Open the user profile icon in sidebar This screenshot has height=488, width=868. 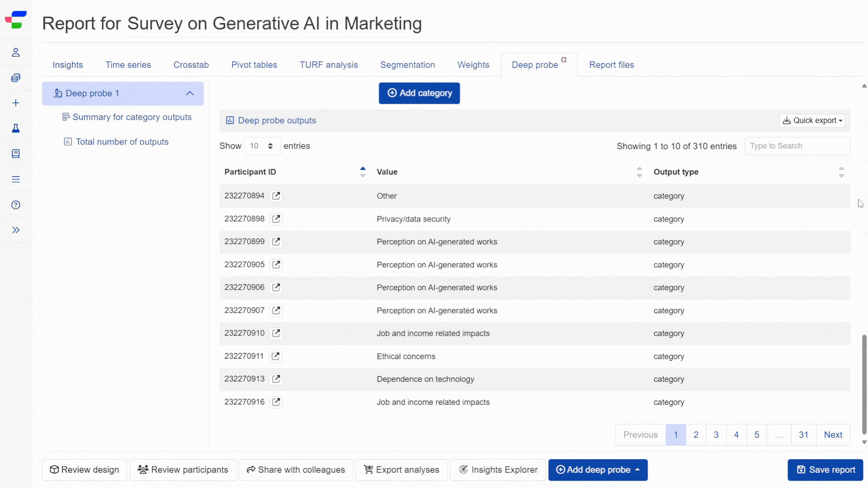pyautogui.click(x=16, y=52)
